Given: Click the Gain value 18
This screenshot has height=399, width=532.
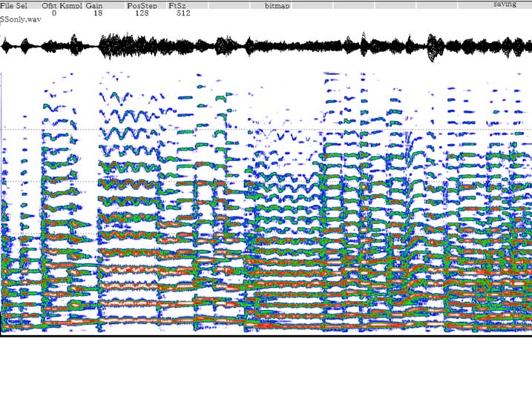Looking at the screenshot, I should [98, 13].
